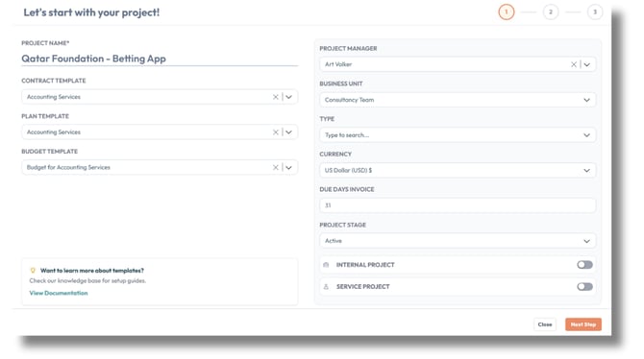Go to wizard step 1
Screen dimensions: 644x359
(507, 12)
